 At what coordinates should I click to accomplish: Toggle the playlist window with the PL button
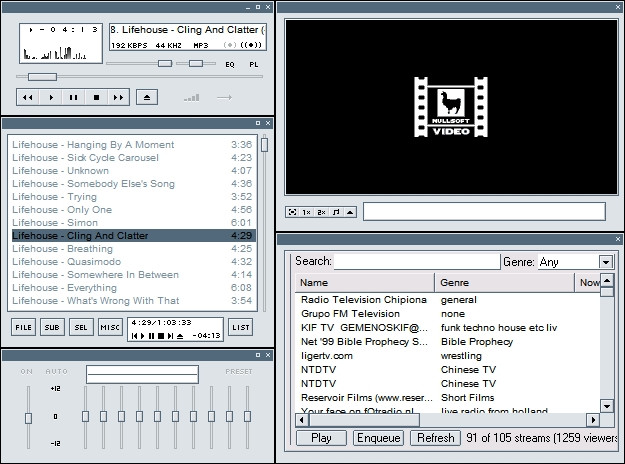[x=254, y=65]
